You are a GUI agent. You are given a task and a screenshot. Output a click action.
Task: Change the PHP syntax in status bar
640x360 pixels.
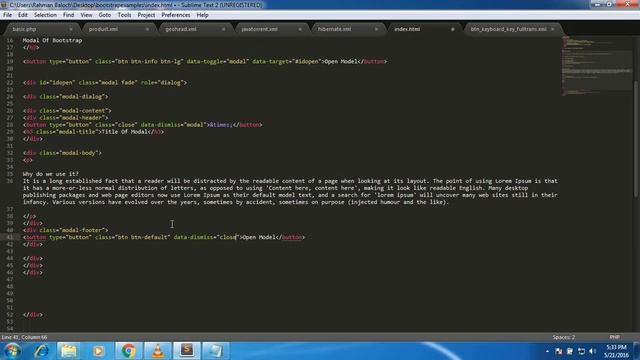(x=614, y=337)
